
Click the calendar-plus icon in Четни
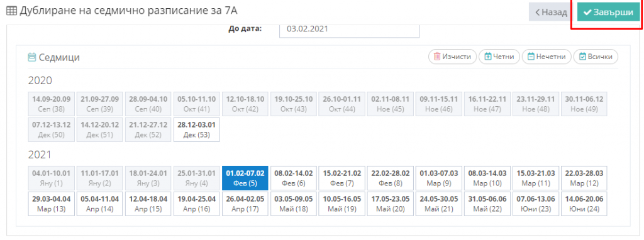(488, 57)
